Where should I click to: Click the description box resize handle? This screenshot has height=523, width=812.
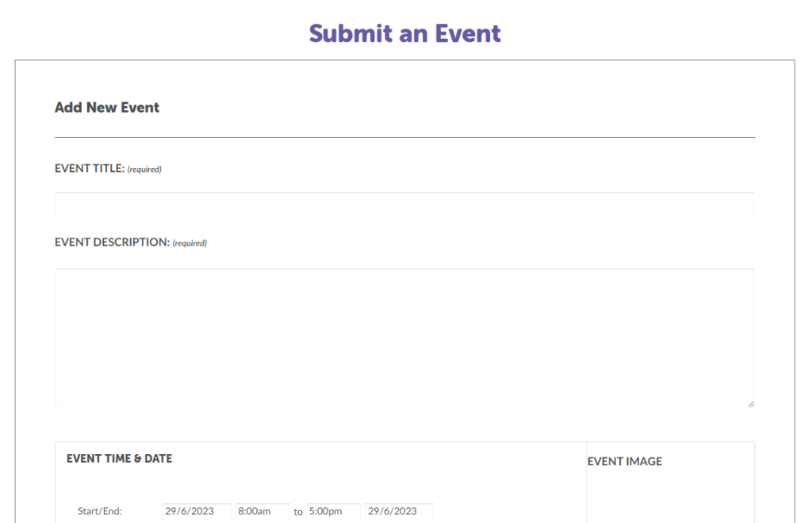749,403
